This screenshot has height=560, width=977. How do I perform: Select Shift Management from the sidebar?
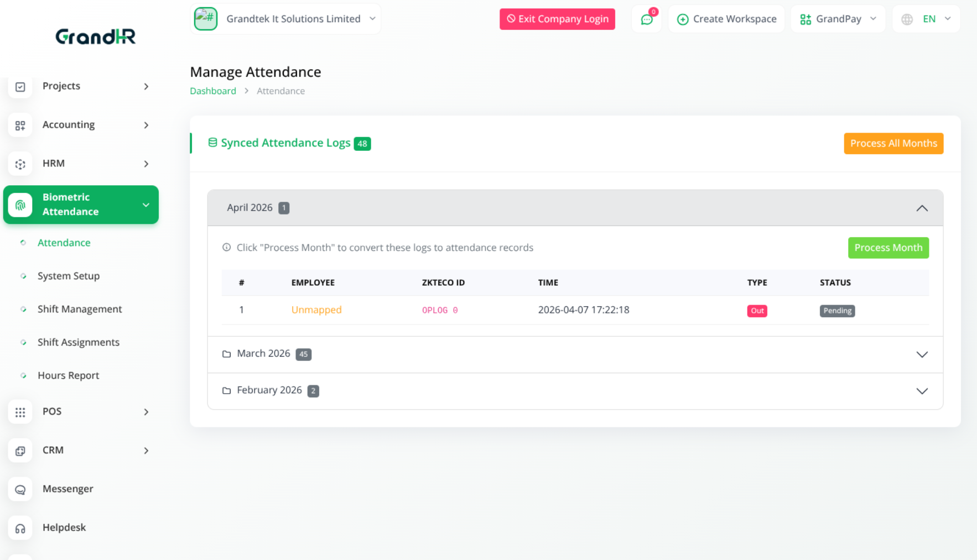(x=80, y=309)
